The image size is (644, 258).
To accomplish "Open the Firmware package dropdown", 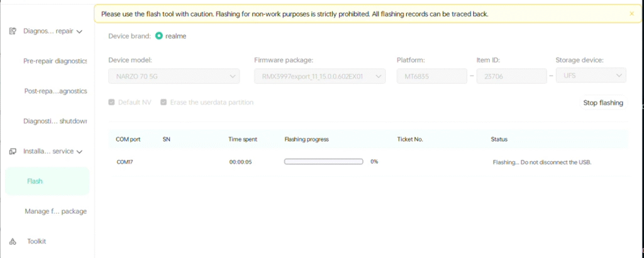I will click(x=319, y=76).
